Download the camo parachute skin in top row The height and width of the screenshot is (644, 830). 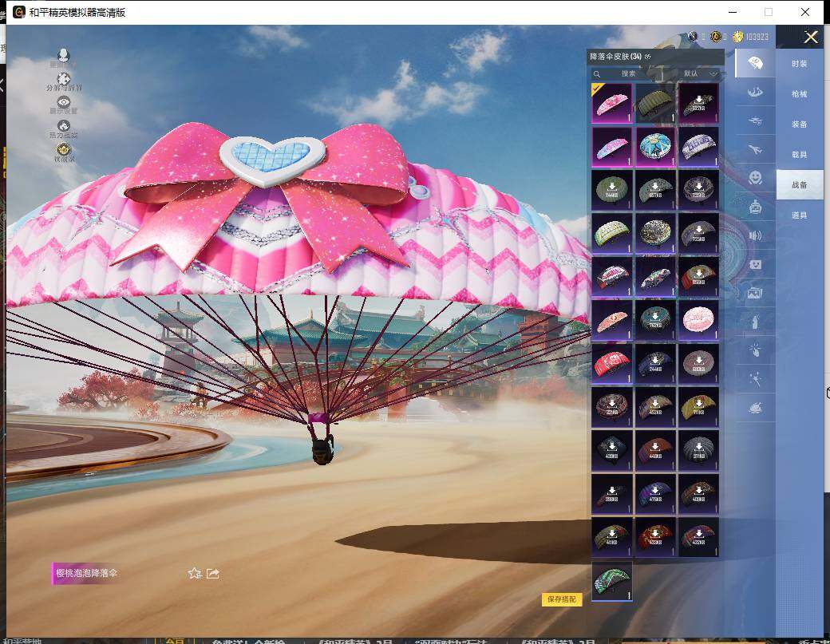click(699, 103)
